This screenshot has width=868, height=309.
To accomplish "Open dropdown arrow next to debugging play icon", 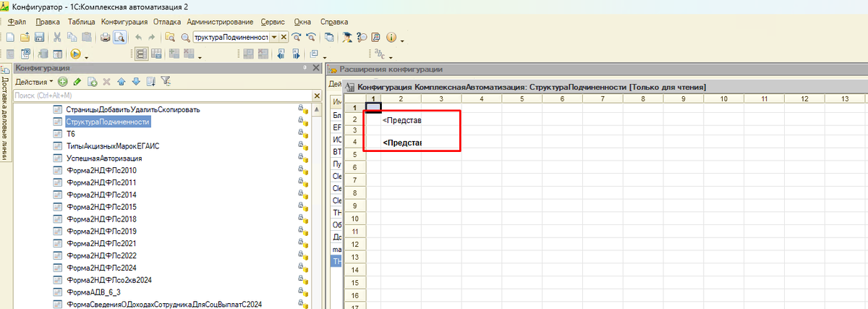I will 86,56.
